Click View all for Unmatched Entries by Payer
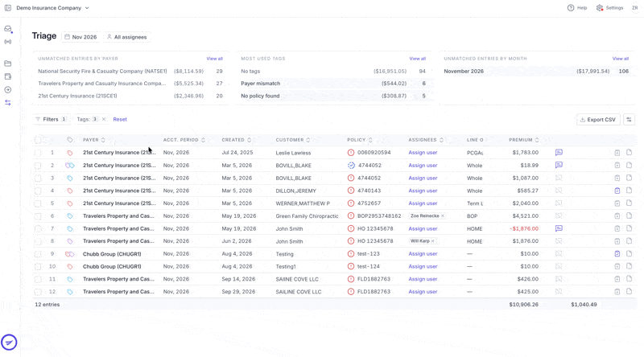This screenshot has width=644, height=357. coord(214,59)
